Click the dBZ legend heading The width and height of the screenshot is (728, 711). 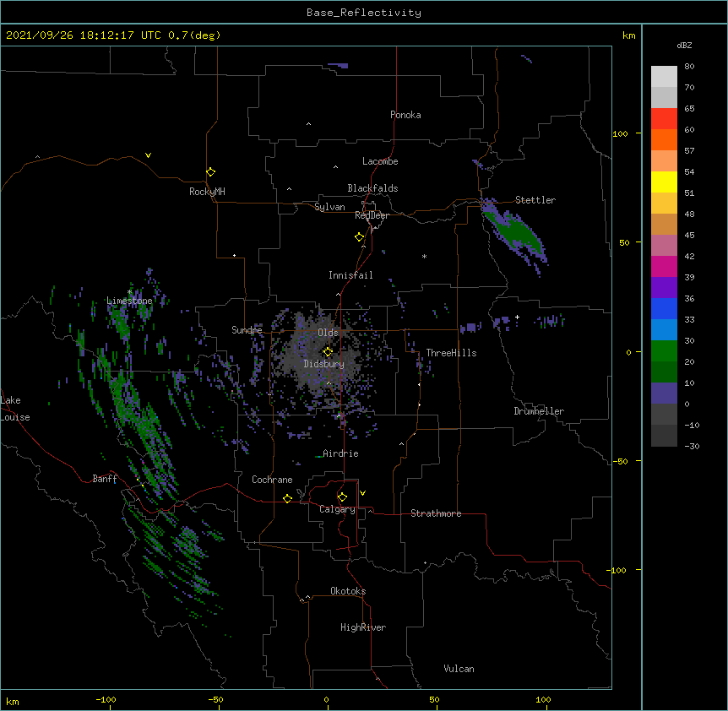tap(684, 46)
